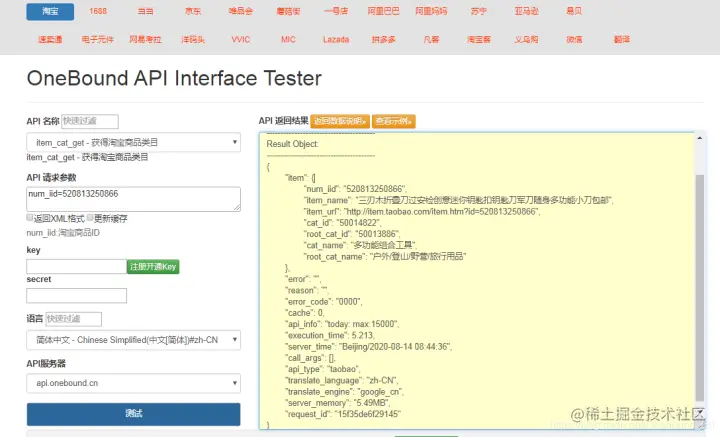Focus the API 名称 quick filter box
This screenshot has width=720, height=437.
90,121
